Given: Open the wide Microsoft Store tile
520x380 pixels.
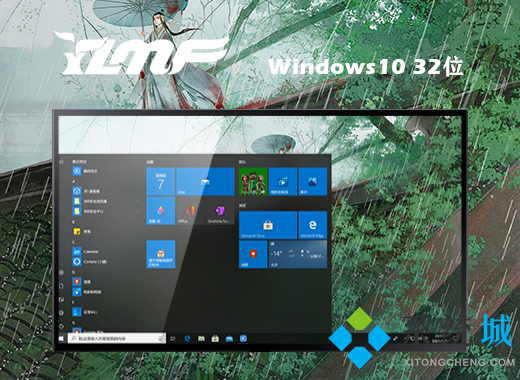Looking at the screenshot, I should 268,225.
